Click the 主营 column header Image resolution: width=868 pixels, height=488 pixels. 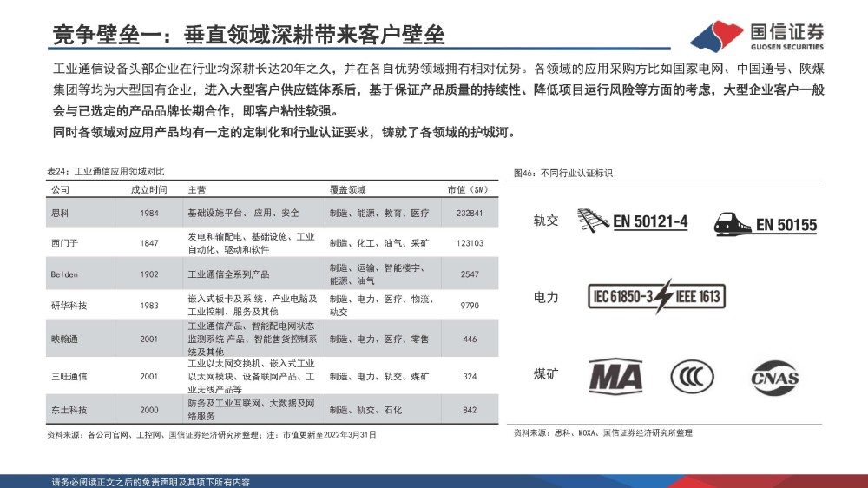pyautogui.click(x=196, y=189)
